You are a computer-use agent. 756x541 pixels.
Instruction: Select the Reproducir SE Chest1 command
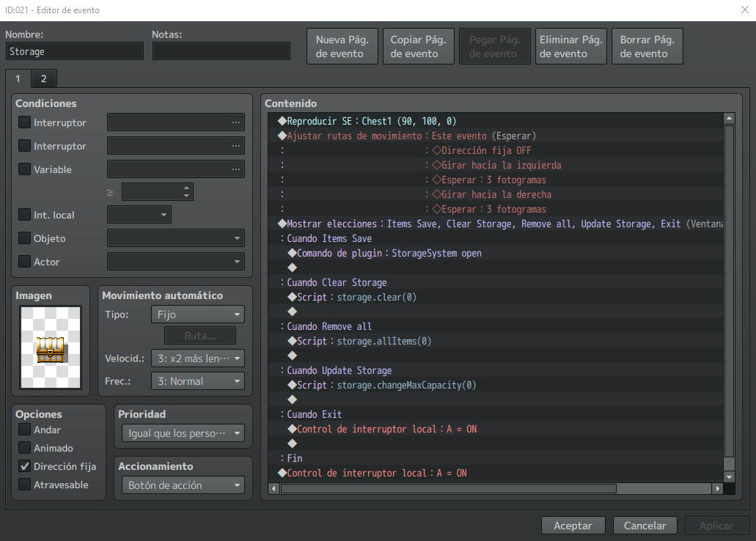tap(496, 121)
